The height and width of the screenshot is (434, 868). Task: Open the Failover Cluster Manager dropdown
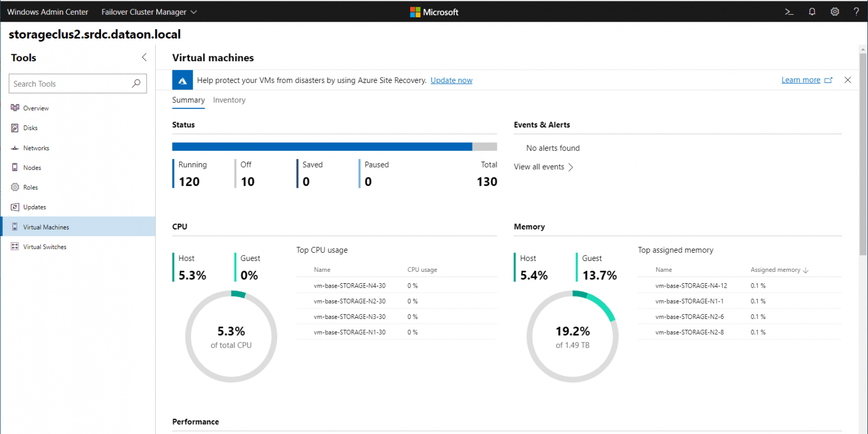tap(149, 12)
